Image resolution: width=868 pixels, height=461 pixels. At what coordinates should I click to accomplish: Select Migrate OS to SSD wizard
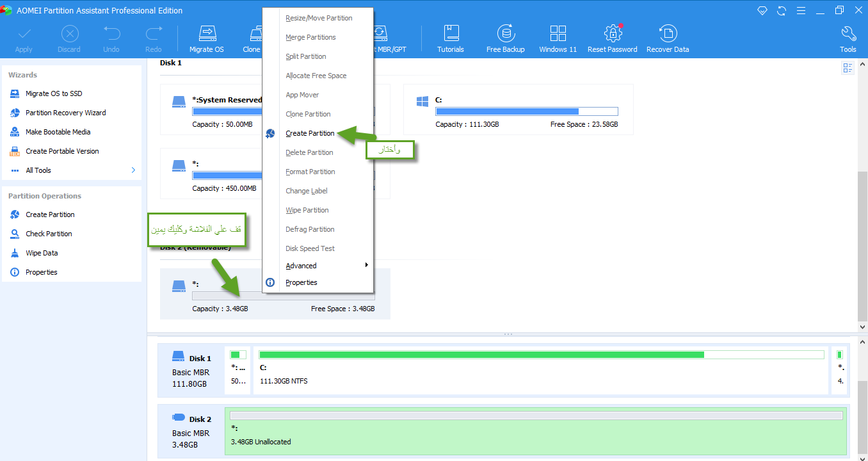[x=54, y=93]
